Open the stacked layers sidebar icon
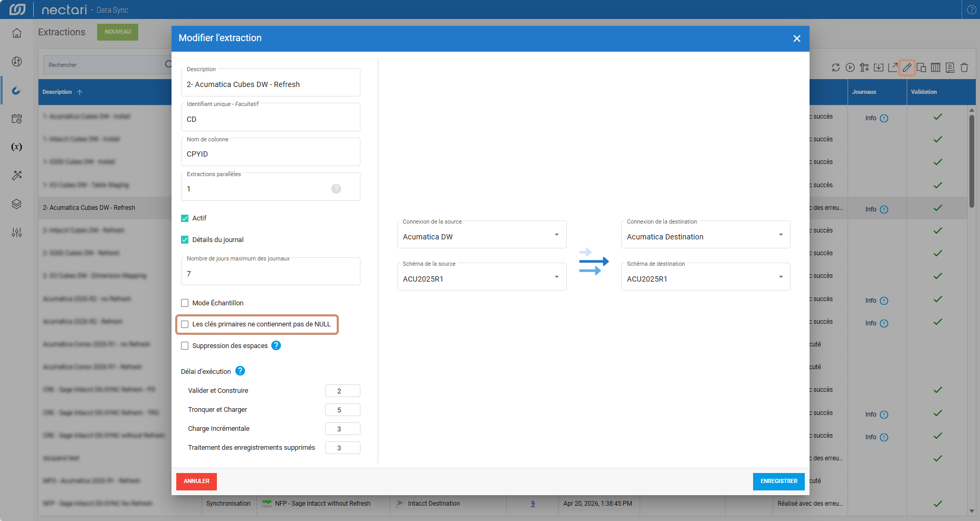980x521 pixels. click(x=17, y=204)
